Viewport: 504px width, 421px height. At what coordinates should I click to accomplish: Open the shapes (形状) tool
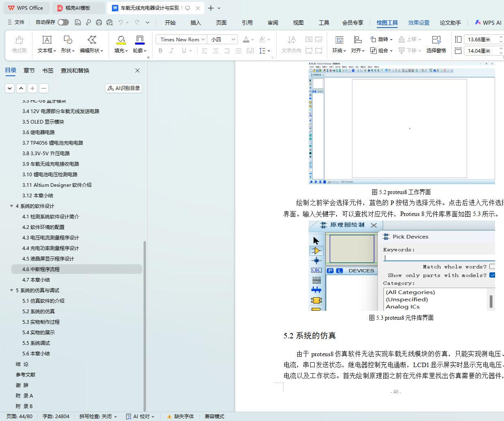click(x=68, y=40)
